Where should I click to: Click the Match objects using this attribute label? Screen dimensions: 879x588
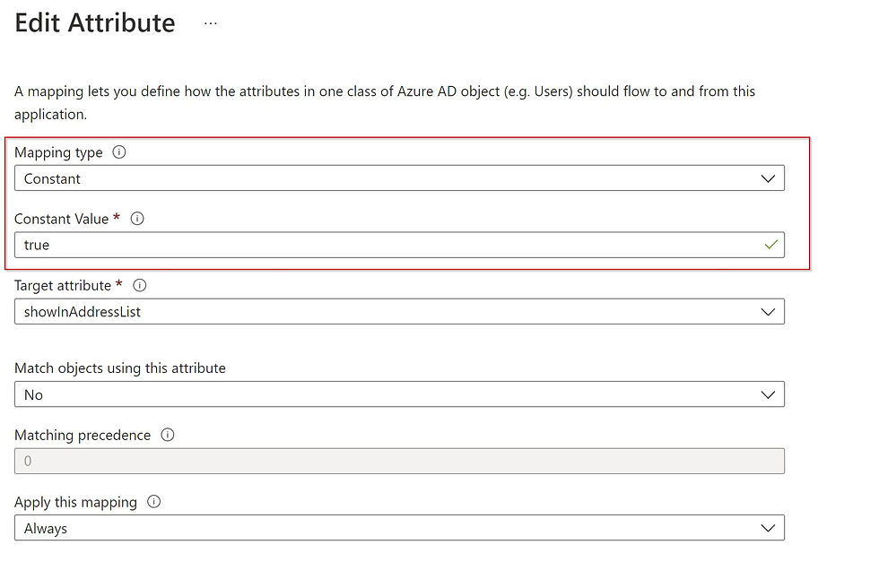[x=120, y=368]
